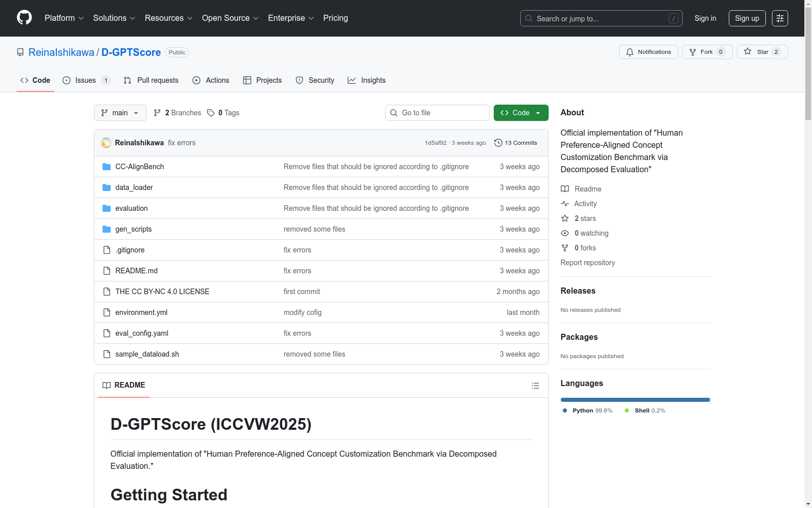Image resolution: width=812 pixels, height=508 pixels.
Task: Click the sample_dataload.sh file icon
Action: pos(107,354)
